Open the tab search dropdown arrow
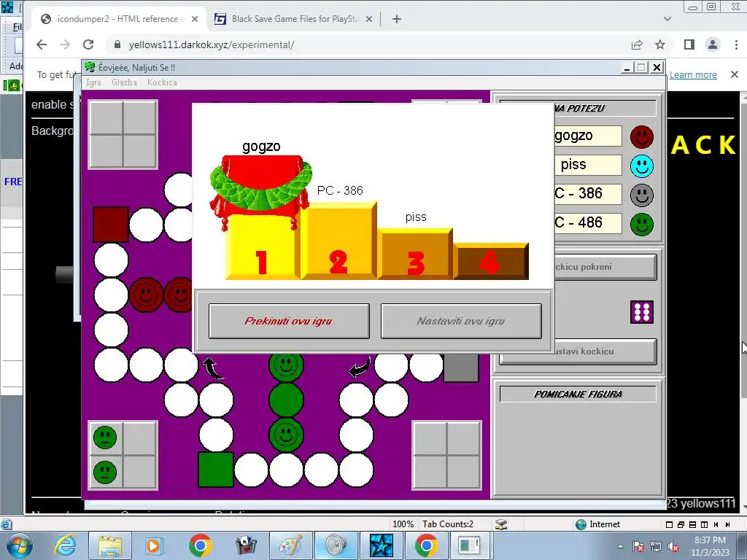Image resolution: width=747 pixels, height=560 pixels. pyautogui.click(x=667, y=19)
